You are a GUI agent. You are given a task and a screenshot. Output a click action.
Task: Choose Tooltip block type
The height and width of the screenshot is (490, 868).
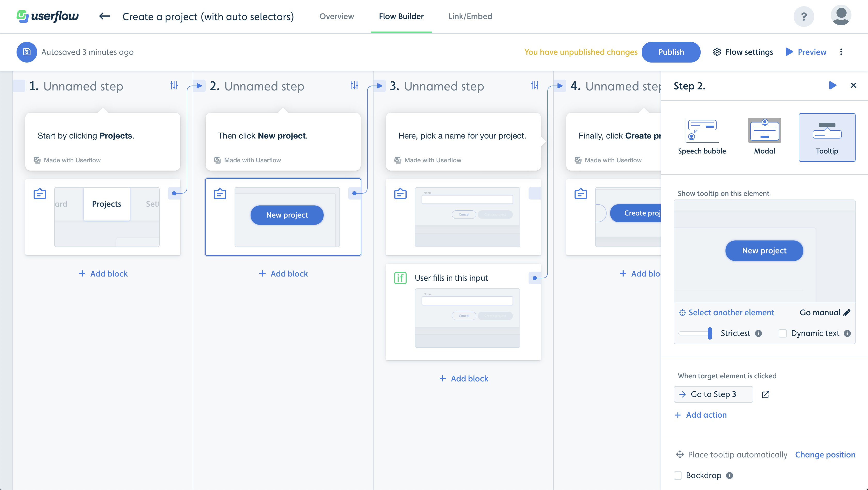click(x=827, y=137)
